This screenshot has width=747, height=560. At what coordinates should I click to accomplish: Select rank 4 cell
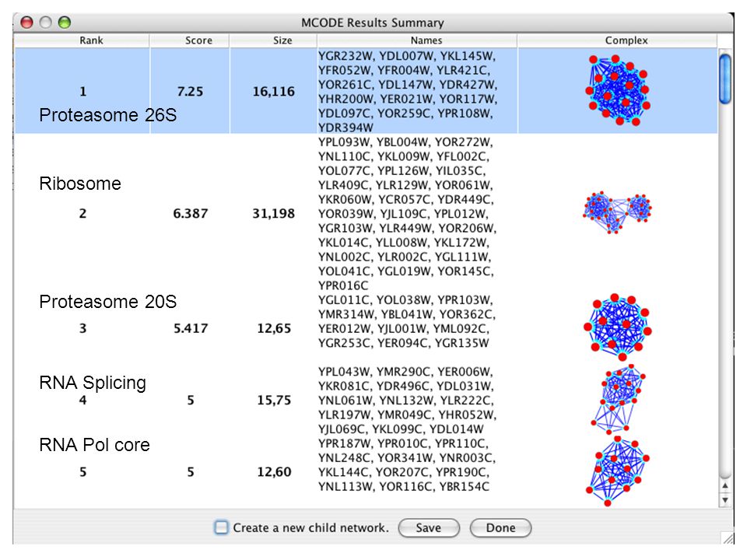82,400
